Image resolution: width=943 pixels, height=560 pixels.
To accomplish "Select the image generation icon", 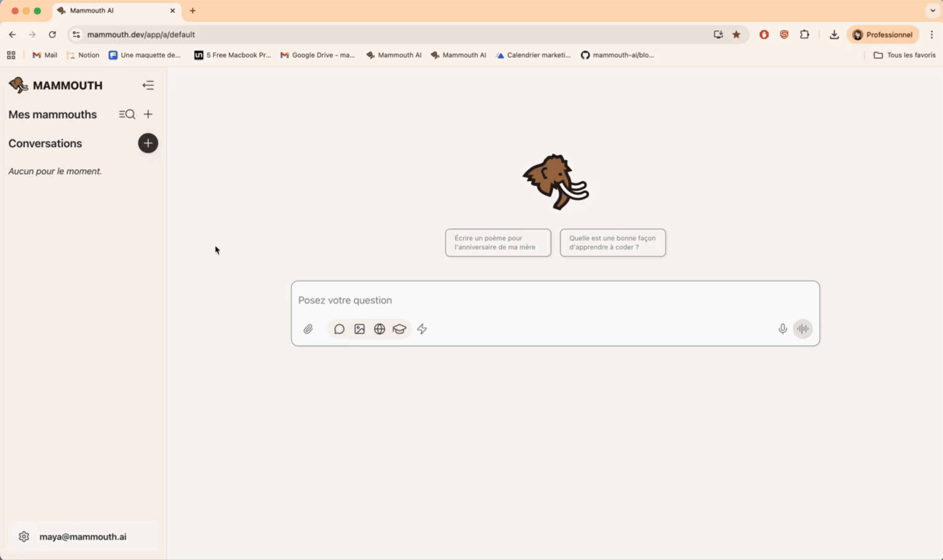I will click(x=359, y=329).
